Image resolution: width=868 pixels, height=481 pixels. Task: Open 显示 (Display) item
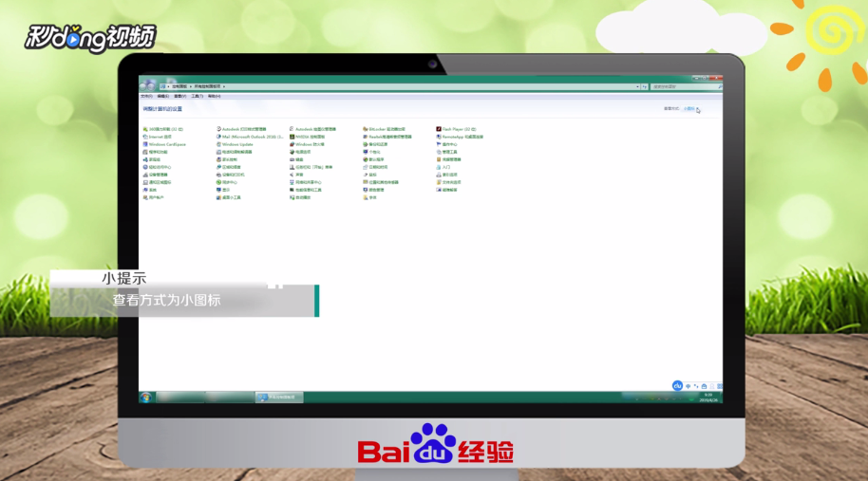point(223,190)
